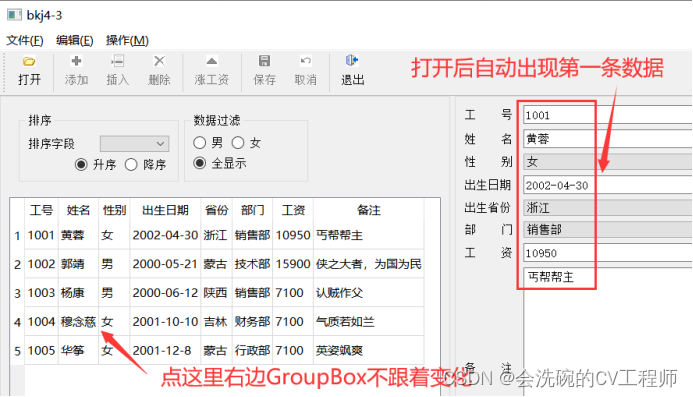Click table cell 1001

(41, 235)
